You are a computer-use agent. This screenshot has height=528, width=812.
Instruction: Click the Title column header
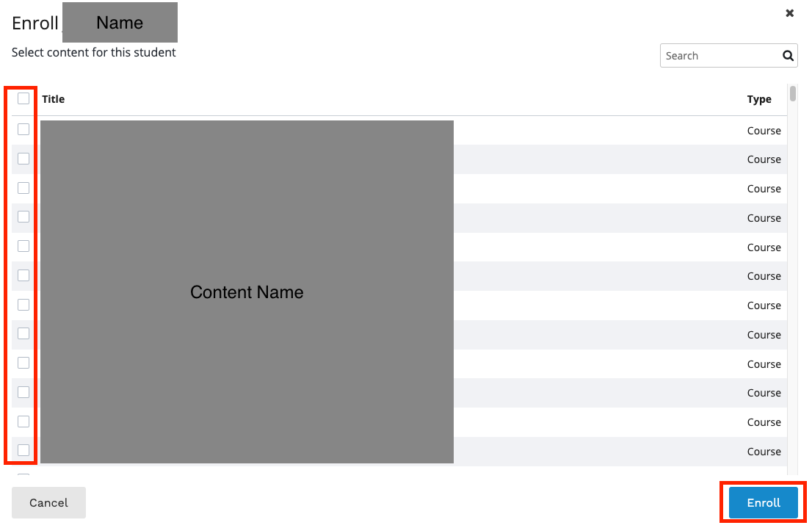pos(54,99)
